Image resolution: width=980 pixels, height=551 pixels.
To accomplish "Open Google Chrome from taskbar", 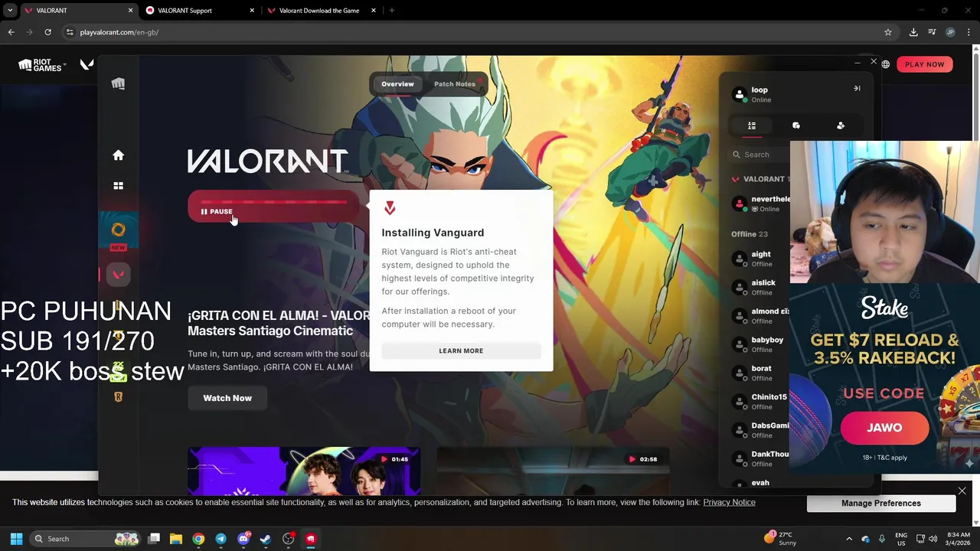I will tap(198, 539).
